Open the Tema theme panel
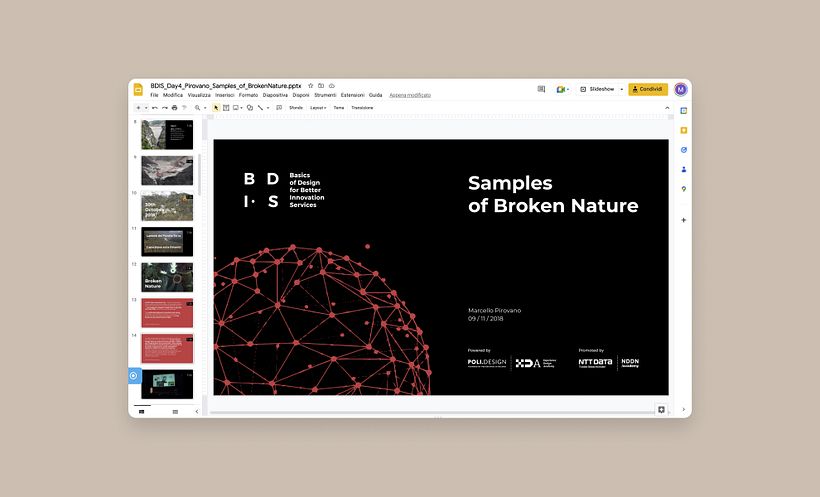The image size is (820, 497). click(x=339, y=108)
